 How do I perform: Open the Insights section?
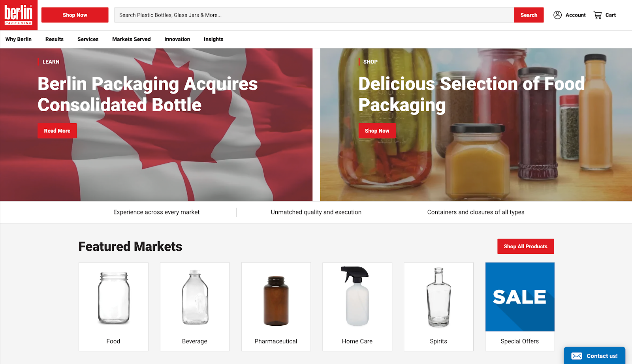[213, 39]
